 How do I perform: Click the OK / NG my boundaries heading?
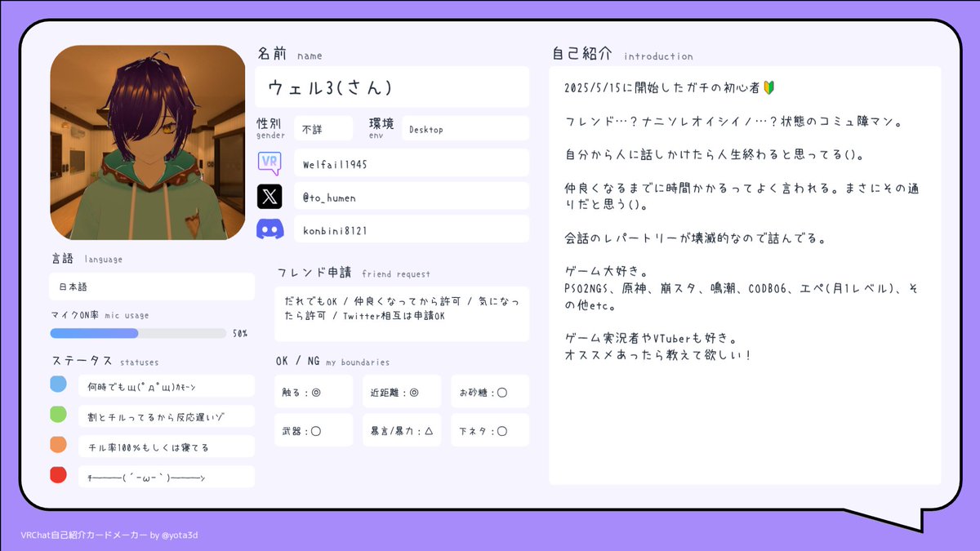[x=333, y=361]
